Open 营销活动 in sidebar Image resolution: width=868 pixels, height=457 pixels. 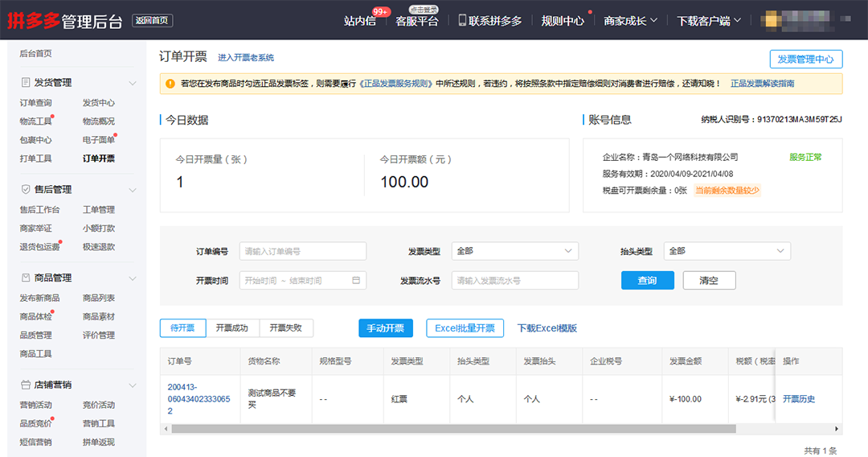35,405
